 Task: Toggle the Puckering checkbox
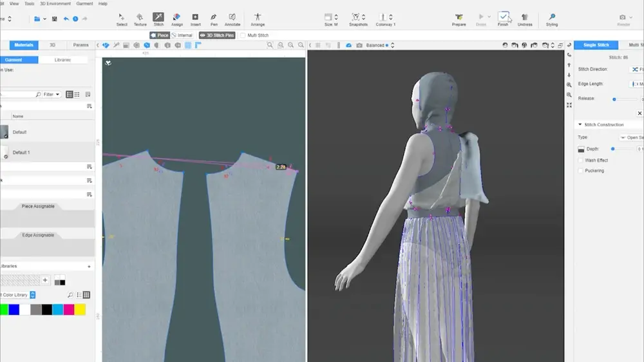click(581, 171)
